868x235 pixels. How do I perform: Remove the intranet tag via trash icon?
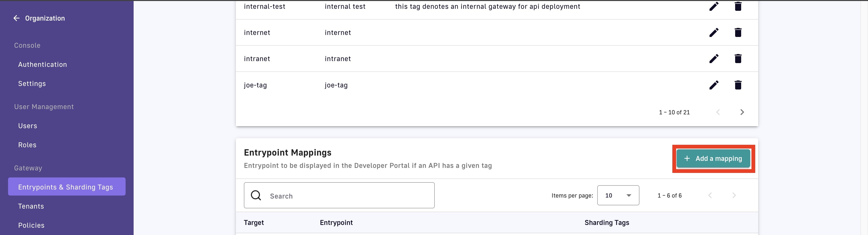point(738,59)
